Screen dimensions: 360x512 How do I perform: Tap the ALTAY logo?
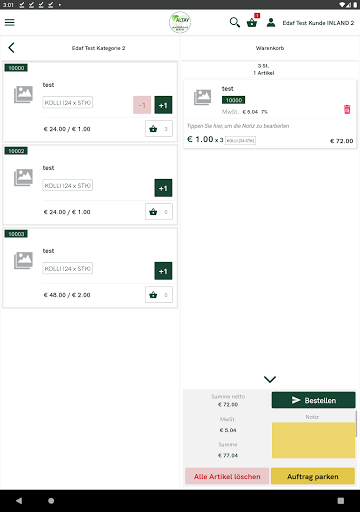[x=180, y=22]
